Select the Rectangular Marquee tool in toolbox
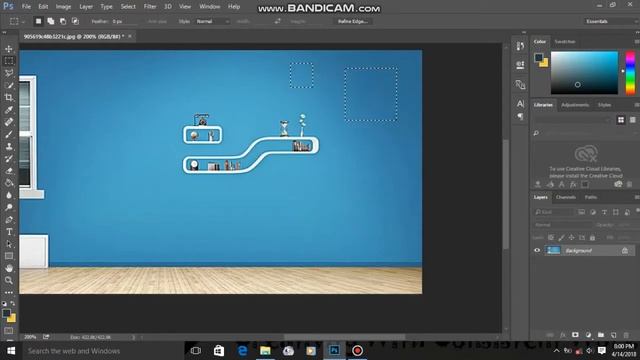The height and width of the screenshot is (360, 640). click(9, 61)
